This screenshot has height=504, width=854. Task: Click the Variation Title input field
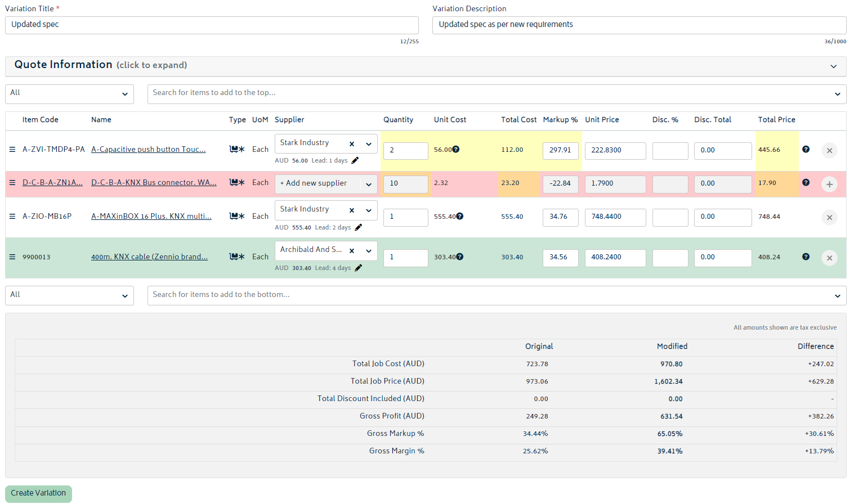coord(212,25)
